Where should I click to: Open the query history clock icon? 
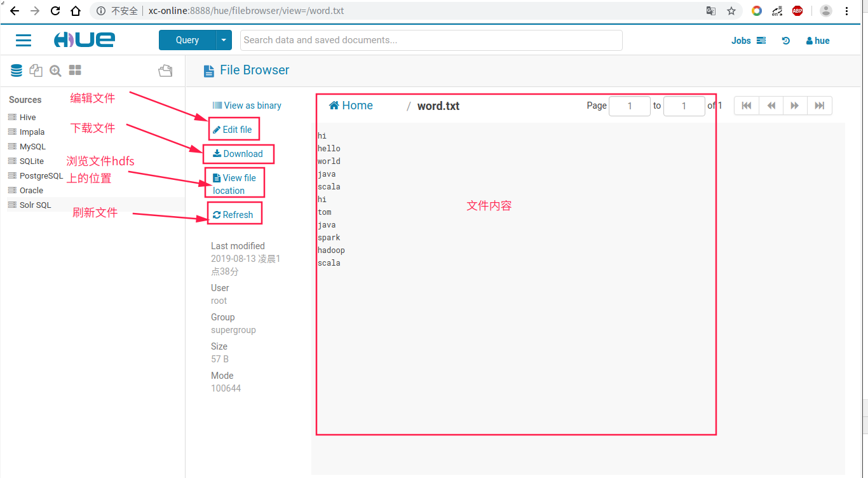(786, 41)
